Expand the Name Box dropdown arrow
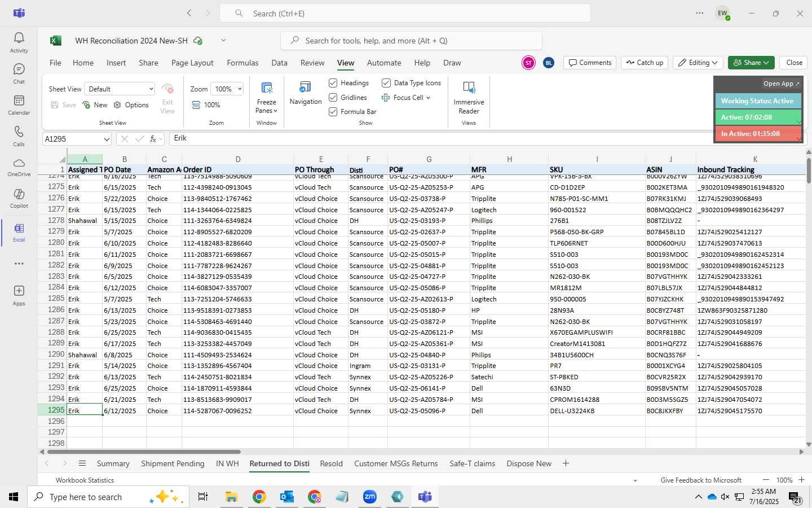The height and width of the screenshot is (508, 812). click(107, 139)
